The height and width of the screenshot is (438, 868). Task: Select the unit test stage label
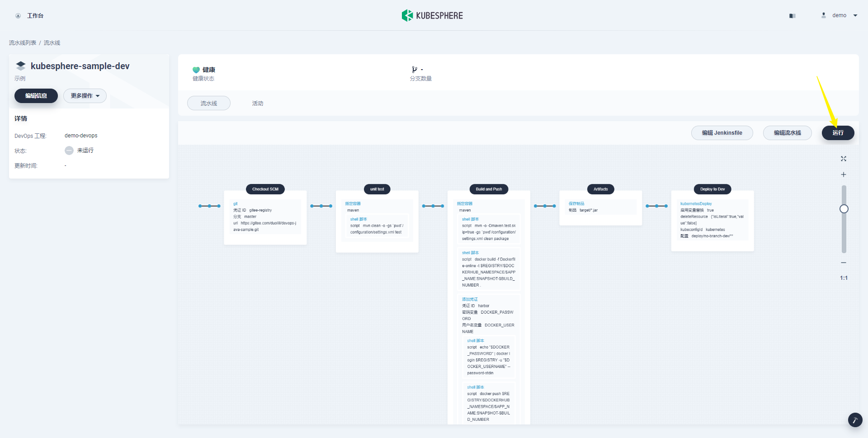377,189
